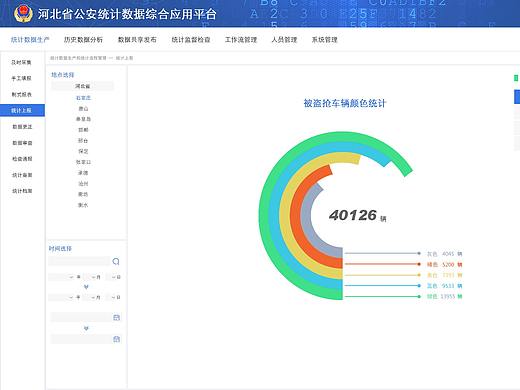Focus the first calendar date input field
The image size is (520, 390).
(81, 317)
